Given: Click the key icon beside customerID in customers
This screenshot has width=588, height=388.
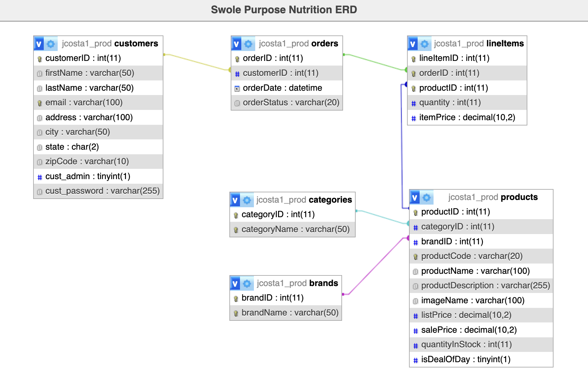Looking at the screenshot, I should coord(39,59).
